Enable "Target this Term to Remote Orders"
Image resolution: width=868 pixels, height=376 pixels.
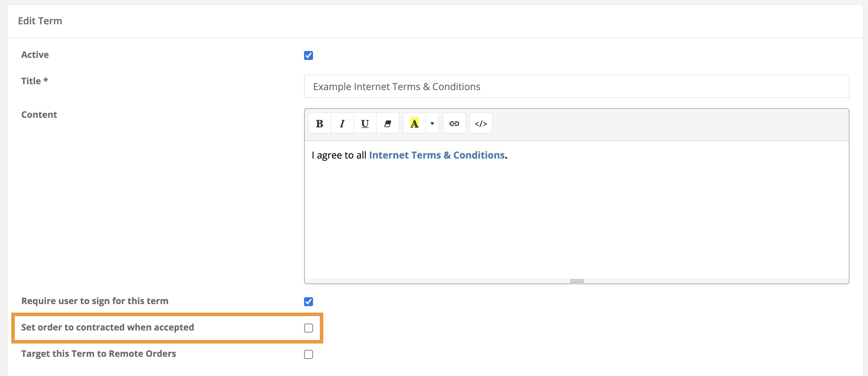coord(309,354)
